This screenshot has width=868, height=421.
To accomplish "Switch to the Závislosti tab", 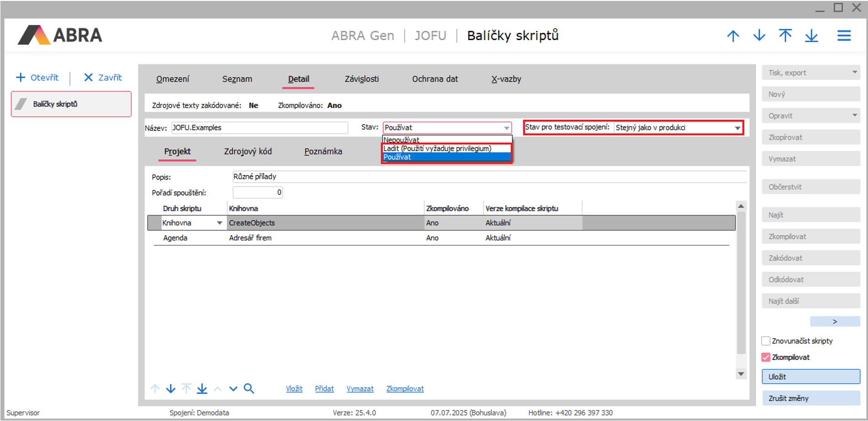I will pyautogui.click(x=362, y=79).
